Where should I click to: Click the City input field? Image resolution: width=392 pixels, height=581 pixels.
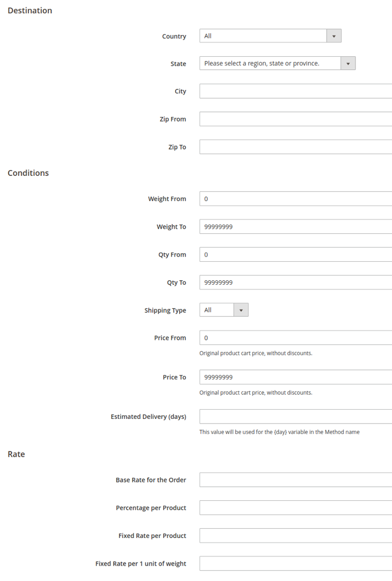pos(295,91)
